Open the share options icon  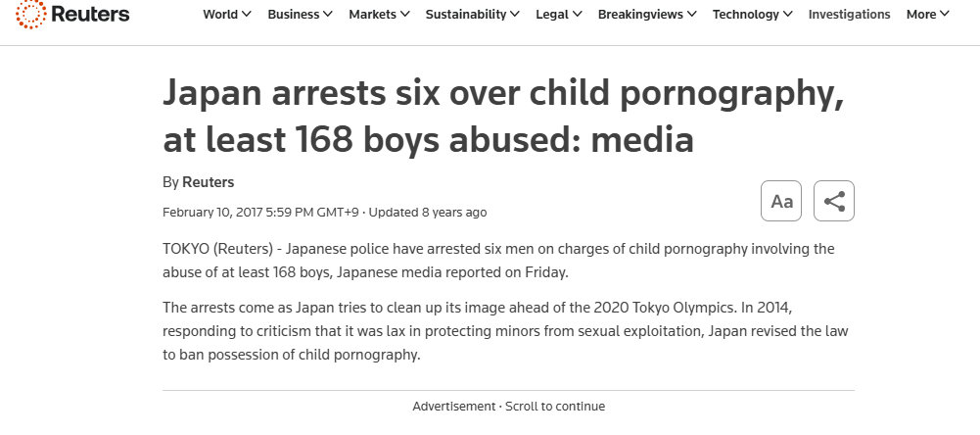click(x=834, y=202)
